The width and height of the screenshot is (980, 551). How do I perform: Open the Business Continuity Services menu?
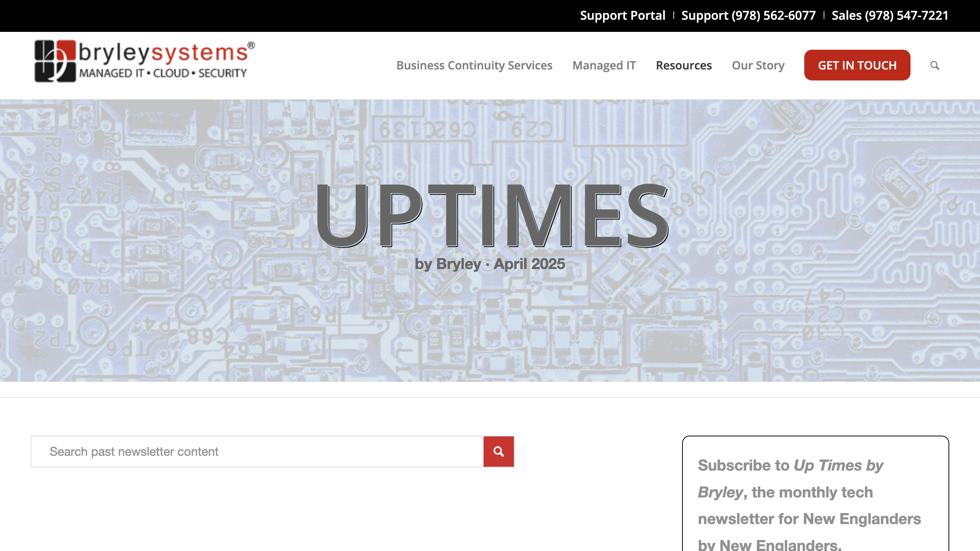coord(474,65)
